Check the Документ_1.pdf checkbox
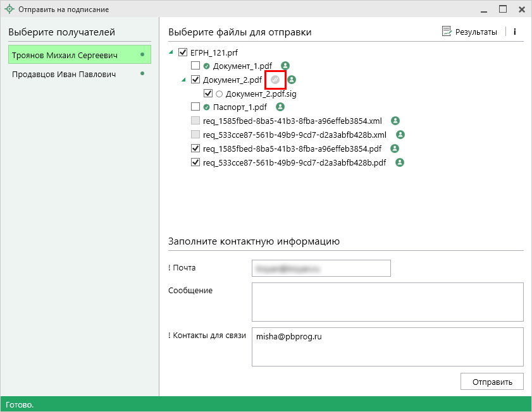532x412 pixels. point(195,66)
